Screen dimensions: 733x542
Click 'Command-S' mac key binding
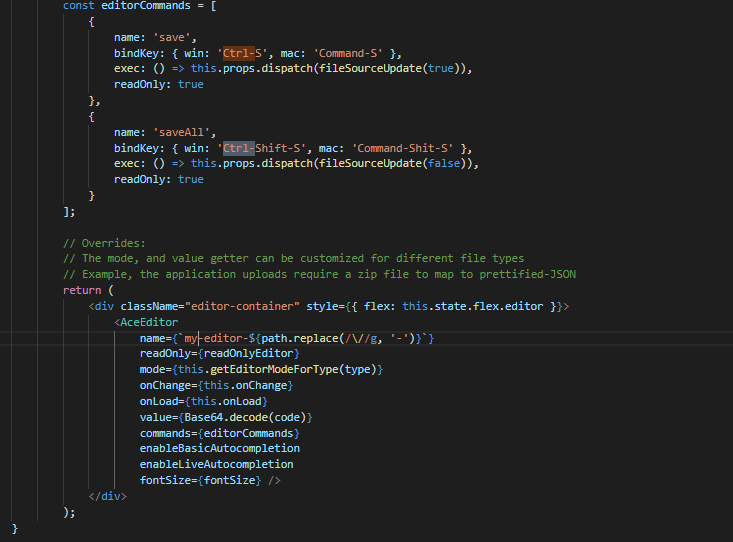350,53
